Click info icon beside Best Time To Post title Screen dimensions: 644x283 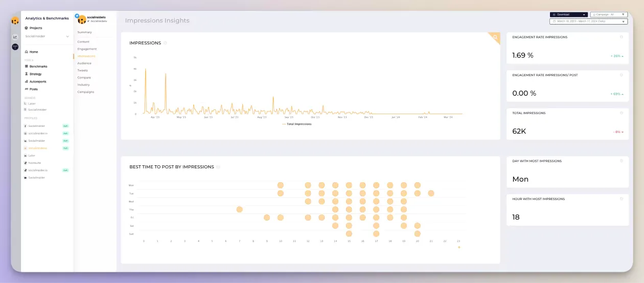[x=218, y=167]
